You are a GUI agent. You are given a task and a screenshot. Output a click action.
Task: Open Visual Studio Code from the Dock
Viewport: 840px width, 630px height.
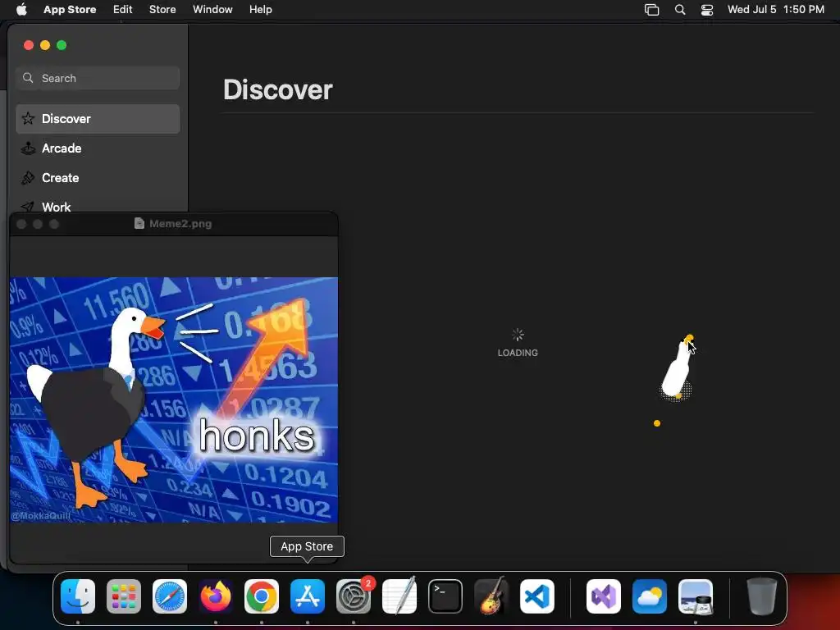(x=536, y=596)
